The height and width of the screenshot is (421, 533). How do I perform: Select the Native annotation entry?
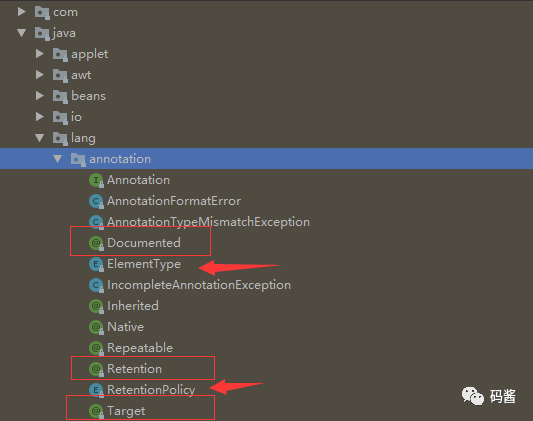[125, 327]
